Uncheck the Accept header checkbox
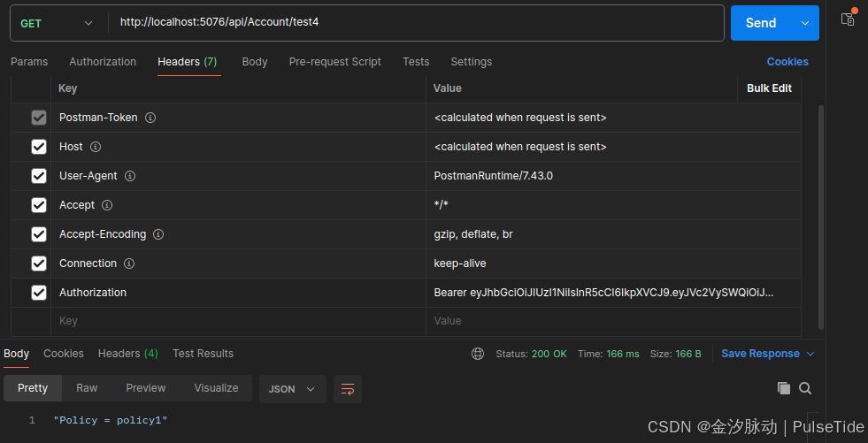The height and width of the screenshot is (443, 868). pyautogui.click(x=39, y=205)
